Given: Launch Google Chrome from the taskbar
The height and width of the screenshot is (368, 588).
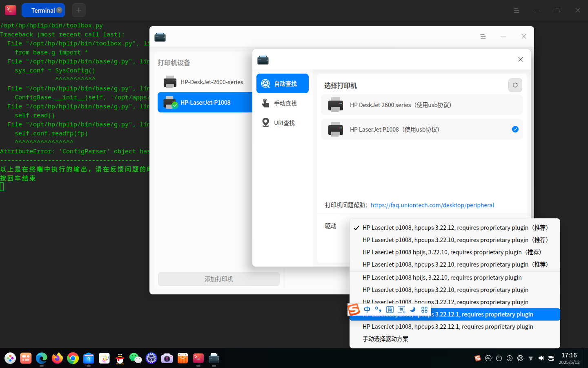Looking at the screenshot, I should [x=73, y=359].
